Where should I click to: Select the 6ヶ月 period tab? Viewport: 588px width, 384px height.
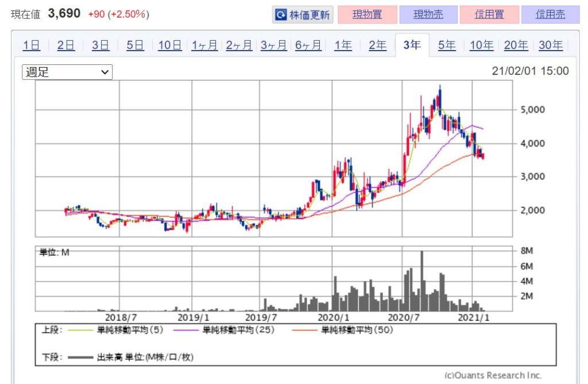point(308,45)
